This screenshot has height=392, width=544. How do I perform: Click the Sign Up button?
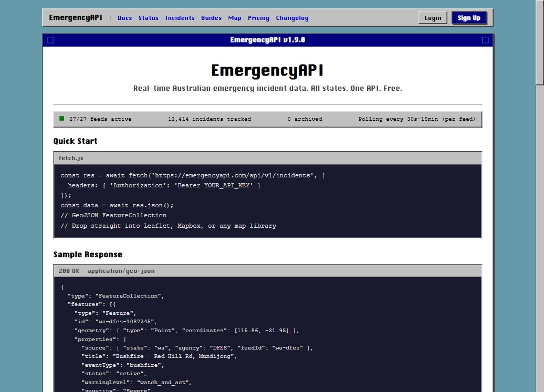click(469, 18)
